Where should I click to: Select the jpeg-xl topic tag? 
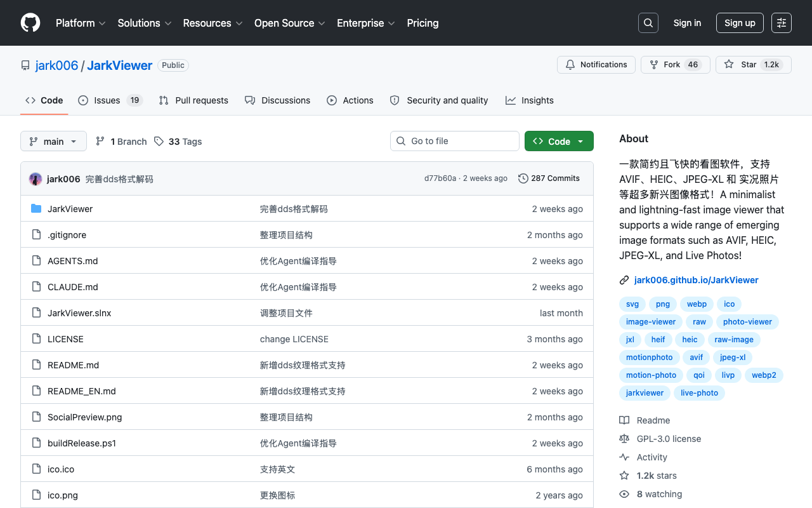733,358
